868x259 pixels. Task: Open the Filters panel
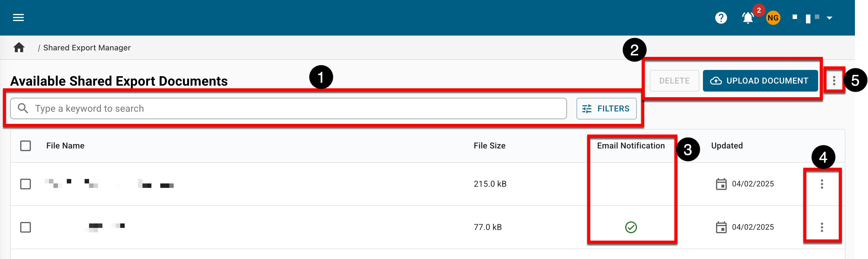pos(606,109)
